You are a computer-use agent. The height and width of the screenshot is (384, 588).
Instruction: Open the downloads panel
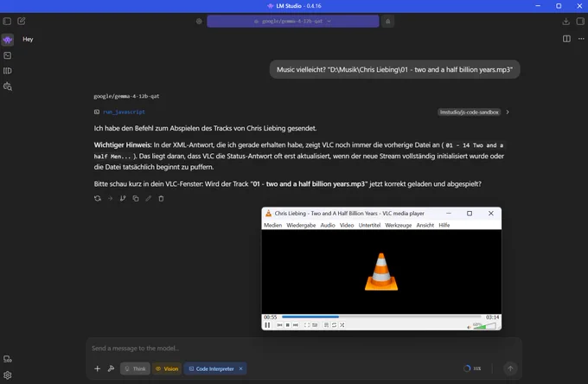coord(566,22)
